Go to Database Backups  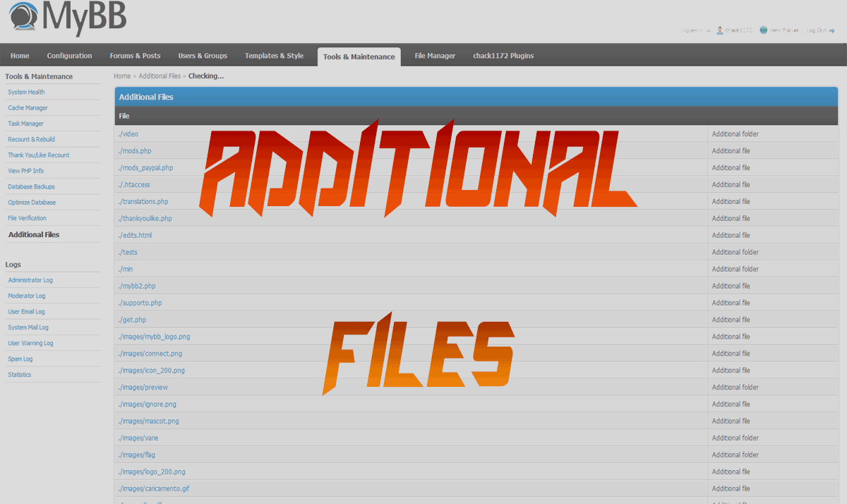[31, 187]
